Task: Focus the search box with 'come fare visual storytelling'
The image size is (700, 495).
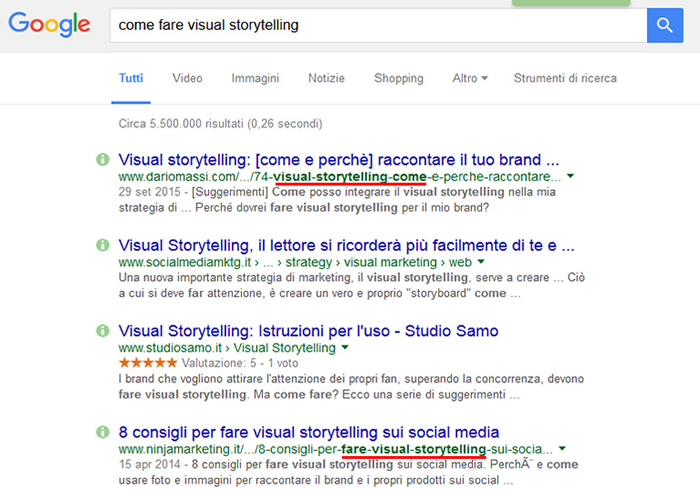Action: (x=378, y=25)
